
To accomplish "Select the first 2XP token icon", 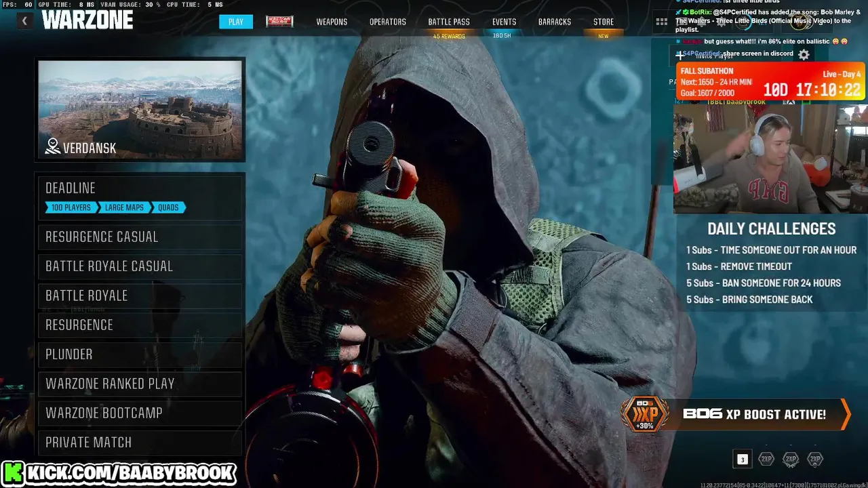I will pos(766,459).
